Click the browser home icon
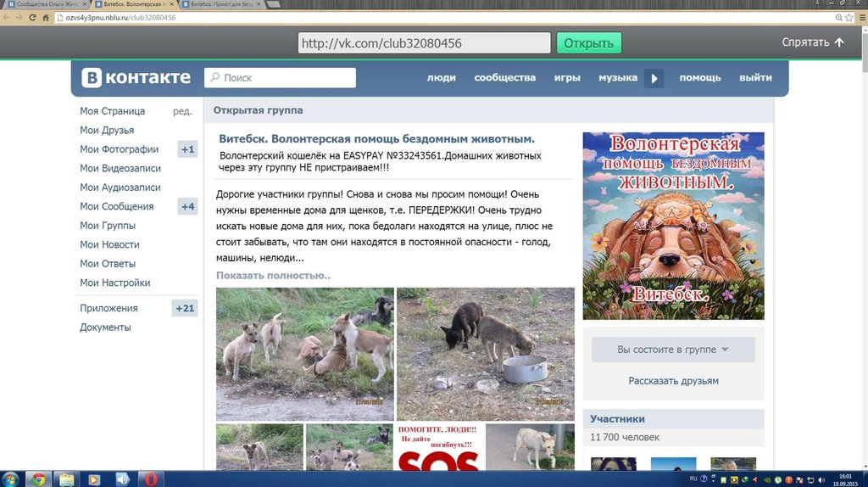 point(46,18)
